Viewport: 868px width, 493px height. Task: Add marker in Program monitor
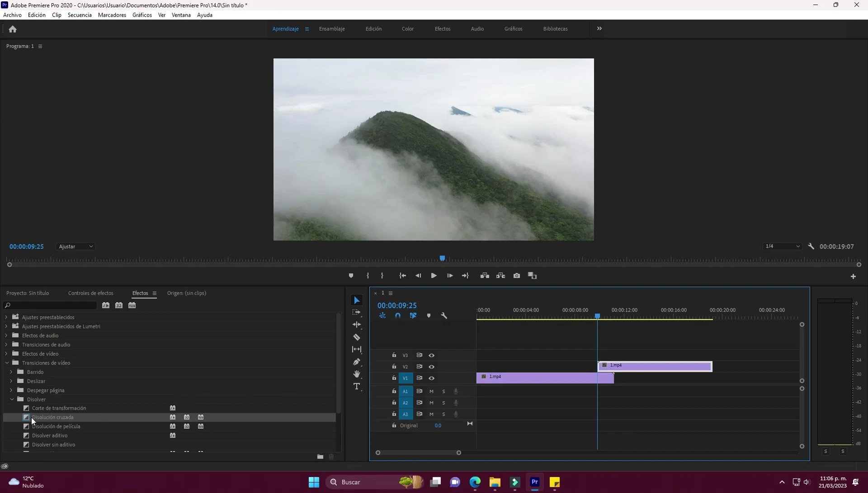(x=351, y=276)
